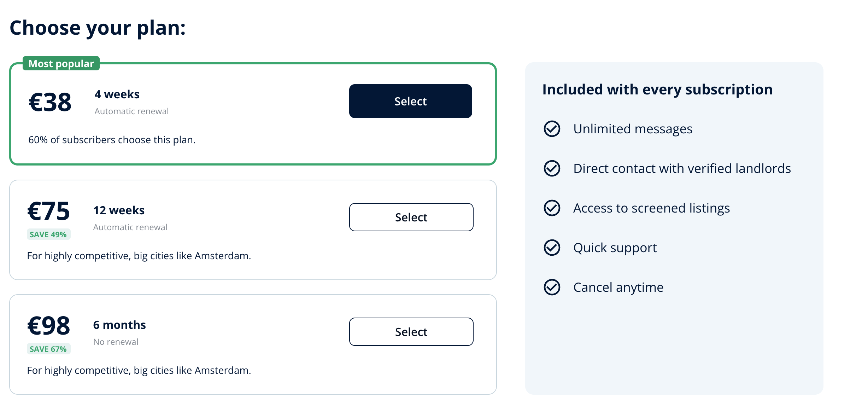Click the 60% of subscribers description text
This screenshot has width=868, height=406.
[x=112, y=140]
